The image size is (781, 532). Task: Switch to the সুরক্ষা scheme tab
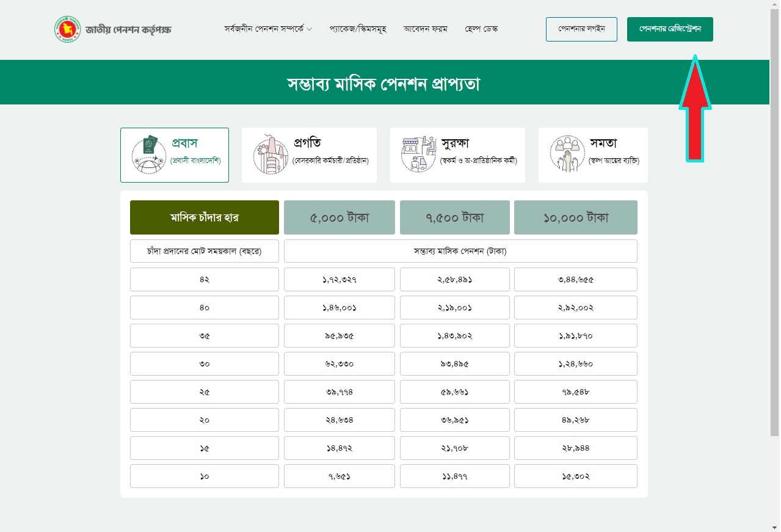pyautogui.click(x=457, y=155)
